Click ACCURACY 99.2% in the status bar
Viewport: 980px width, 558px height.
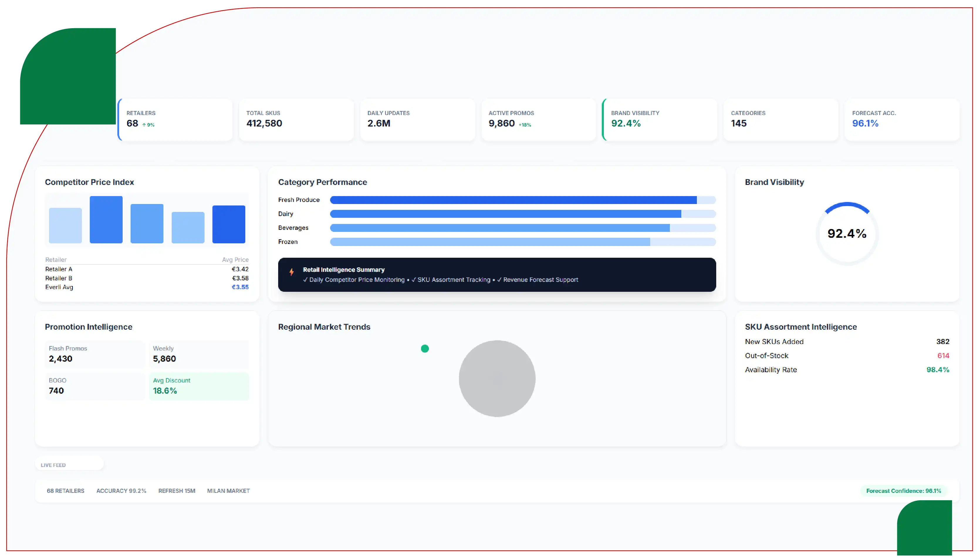coord(121,491)
